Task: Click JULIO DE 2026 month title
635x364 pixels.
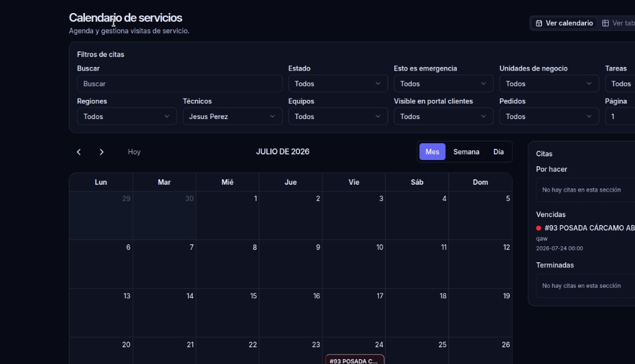Action: [x=283, y=152]
